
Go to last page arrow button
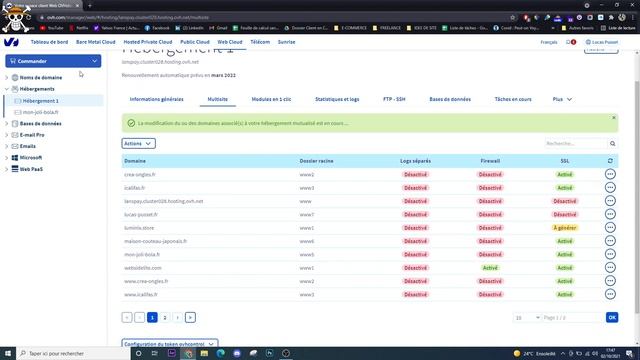pos(190,318)
